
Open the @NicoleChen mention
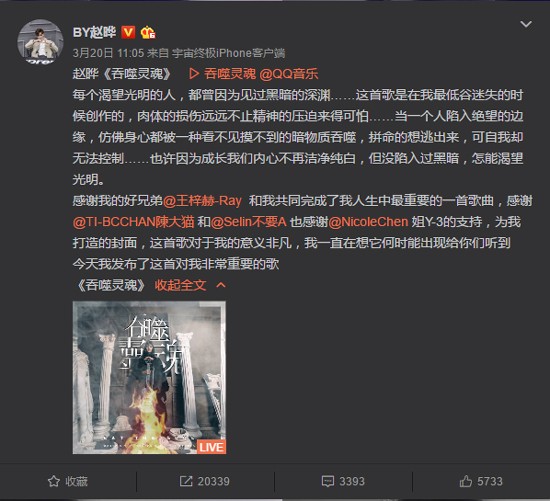pyautogui.click(x=368, y=222)
